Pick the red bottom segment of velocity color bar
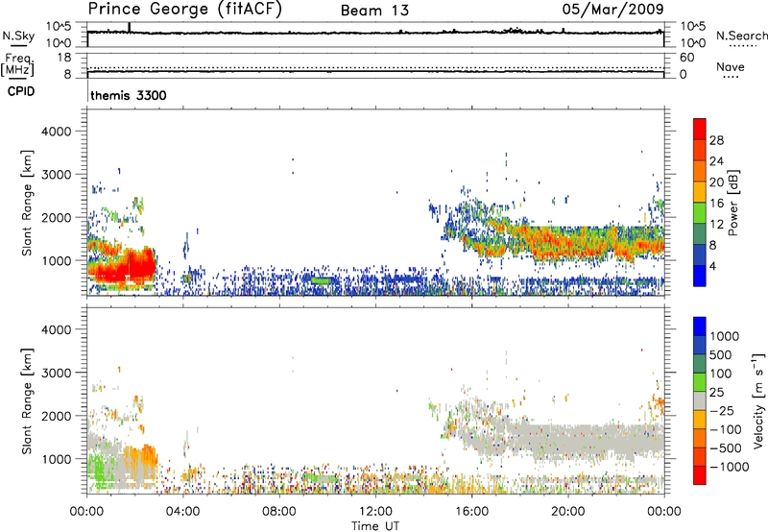The height and width of the screenshot is (532, 768). 700,475
